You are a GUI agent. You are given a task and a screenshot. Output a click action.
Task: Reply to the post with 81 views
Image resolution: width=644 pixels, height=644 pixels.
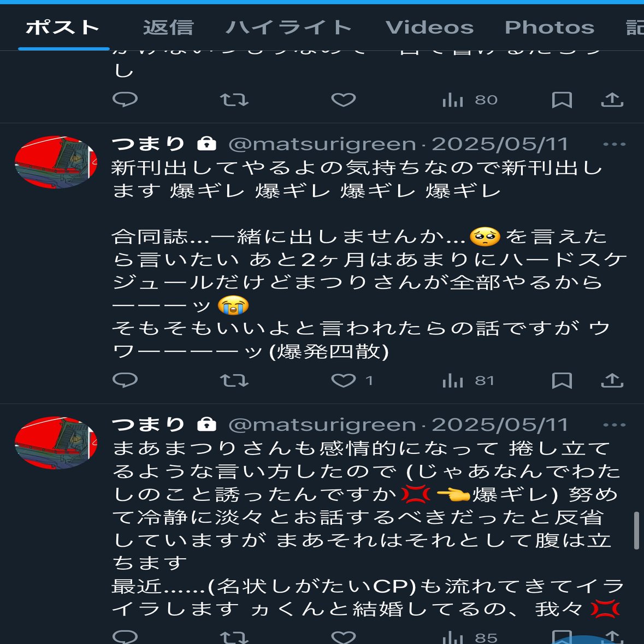[125, 380]
